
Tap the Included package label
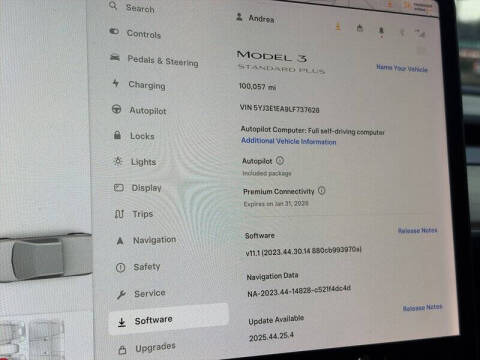267,173
